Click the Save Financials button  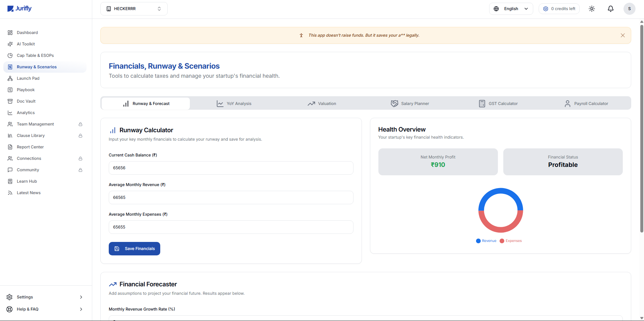[x=134, y=249]
